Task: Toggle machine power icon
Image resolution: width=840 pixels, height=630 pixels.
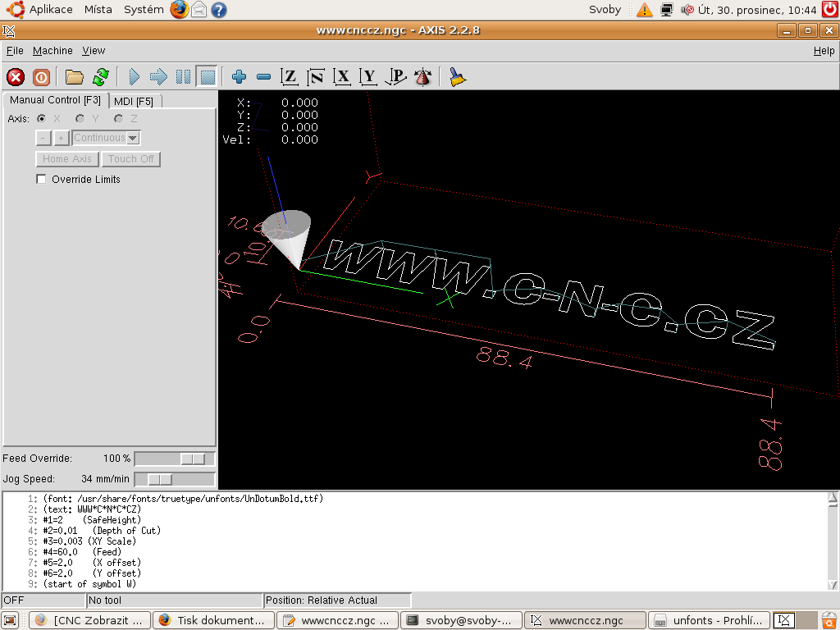Action: tap(41, 77)
